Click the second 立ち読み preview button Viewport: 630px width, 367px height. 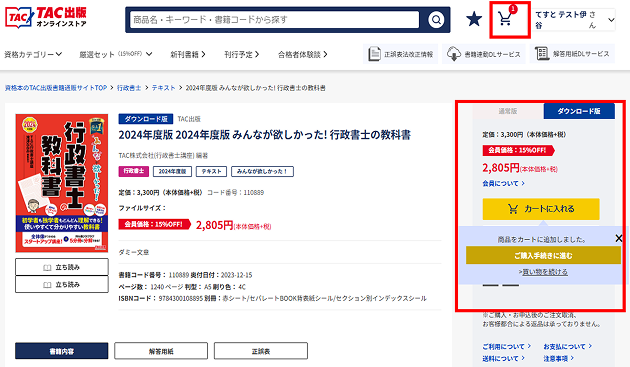(62, 284)
